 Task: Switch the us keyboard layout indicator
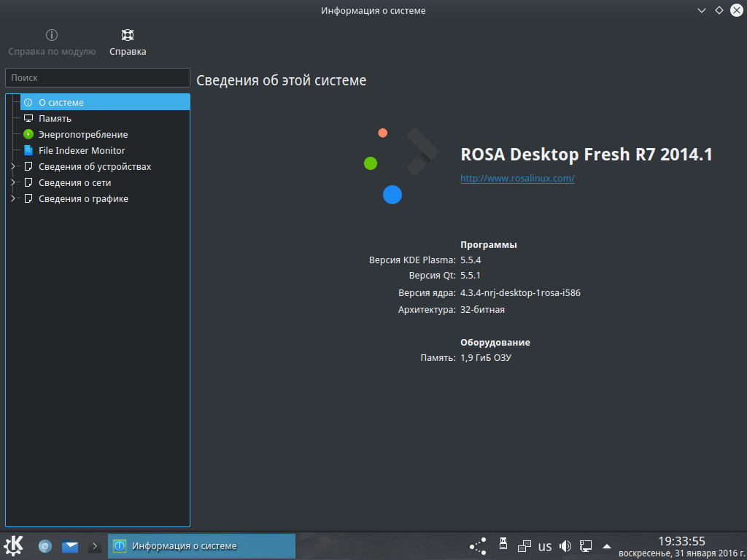(544, 546)
